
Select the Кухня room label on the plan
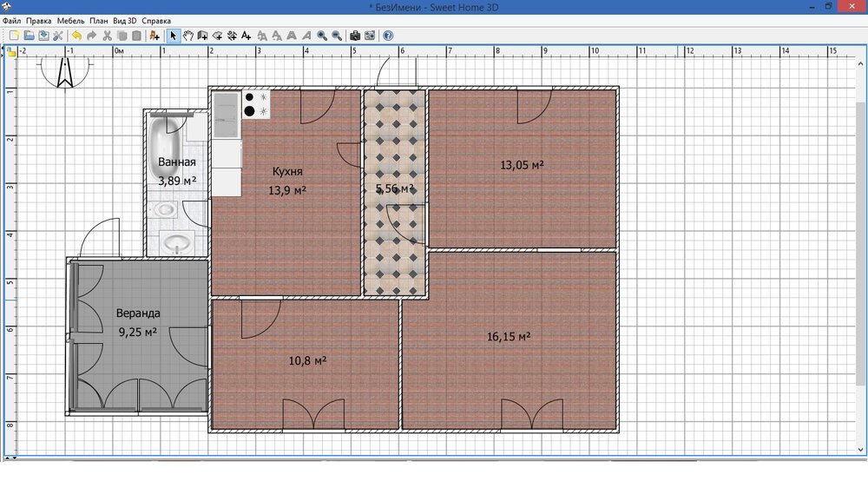click(287, 171)
